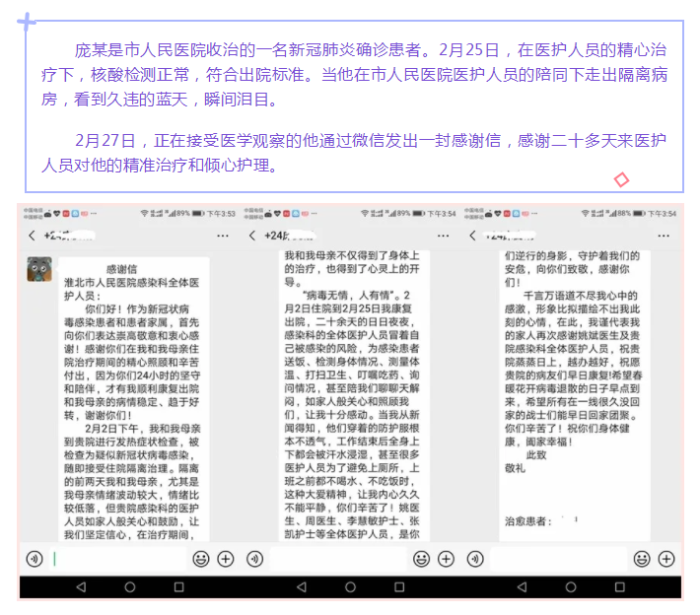Open the emoji picker in the right chat
Image resolution: width=700 pixels, height=615 pixels.
643,559
